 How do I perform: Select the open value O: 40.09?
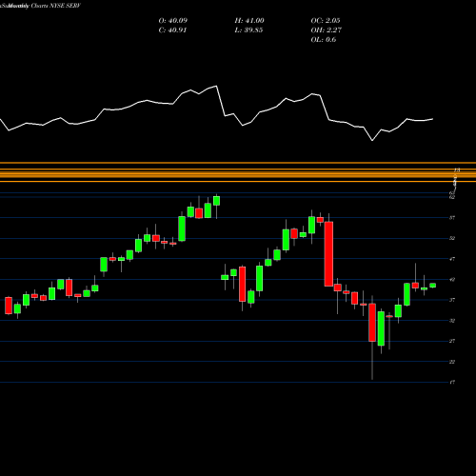click(x=173, y=21)
